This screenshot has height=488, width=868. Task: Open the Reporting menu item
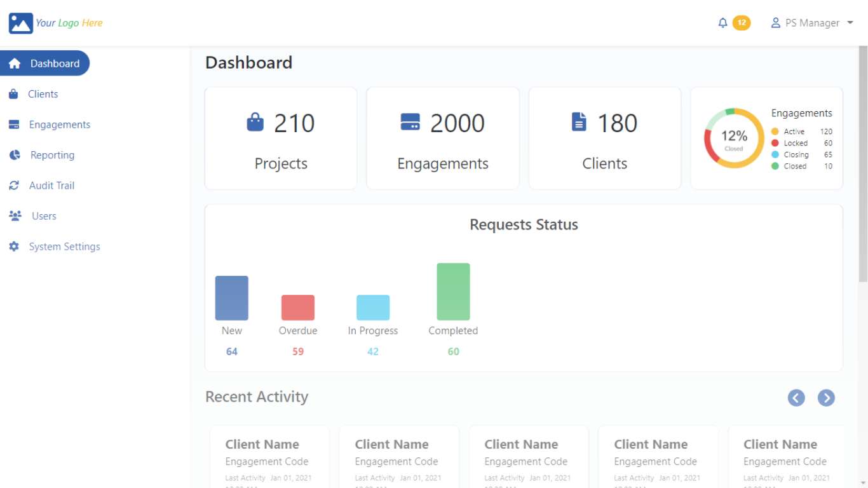point(52,155)
